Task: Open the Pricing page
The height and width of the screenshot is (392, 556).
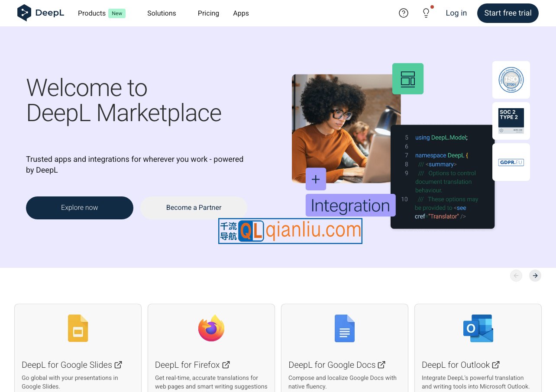Action: point(208,13)
